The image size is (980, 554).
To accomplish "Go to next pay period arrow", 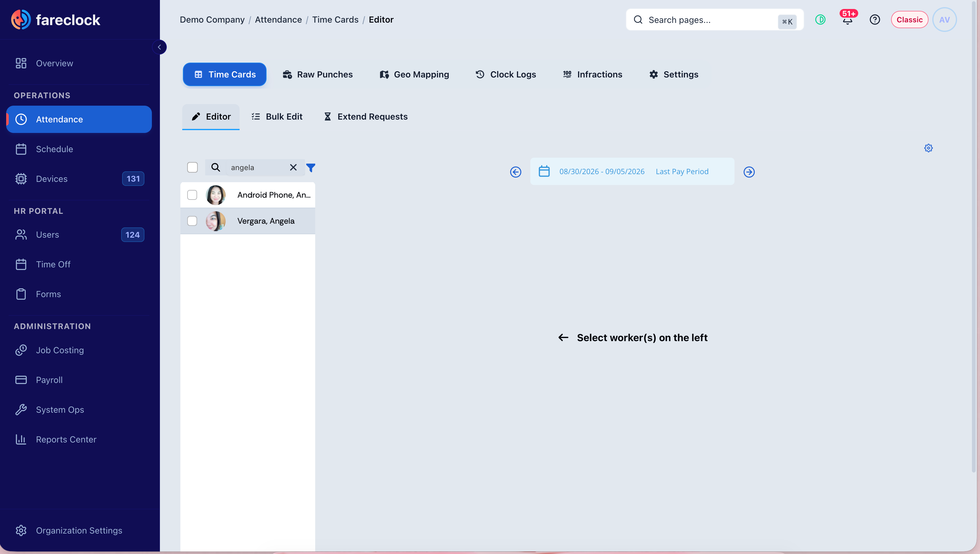I will tap(748, 172).
